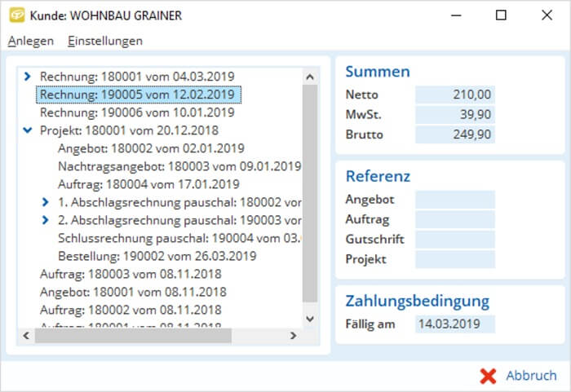Select Bestellung 190002 vom 26.03.2019
The height and width of the screenshot is (392, 571).
157,256
